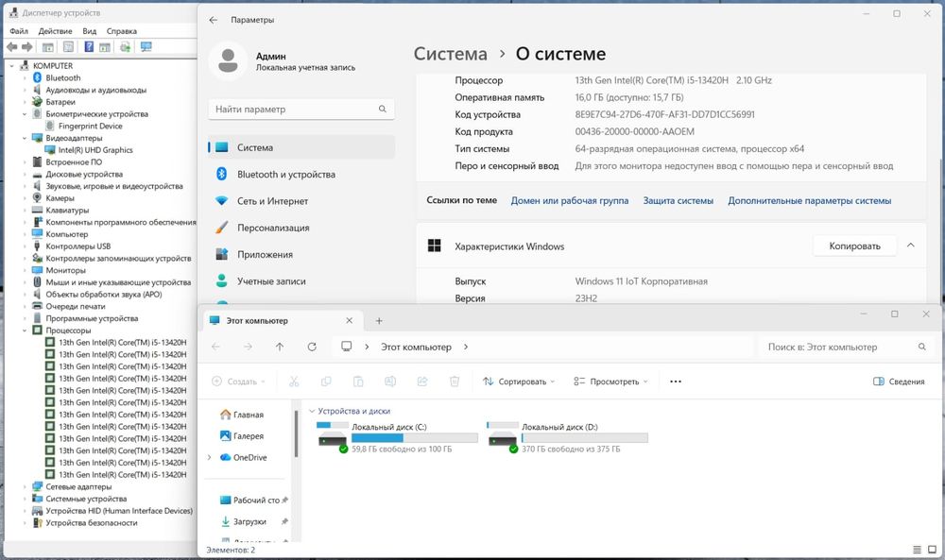Click the Копировать button
945x560 pixels.
tap(854, 246)
